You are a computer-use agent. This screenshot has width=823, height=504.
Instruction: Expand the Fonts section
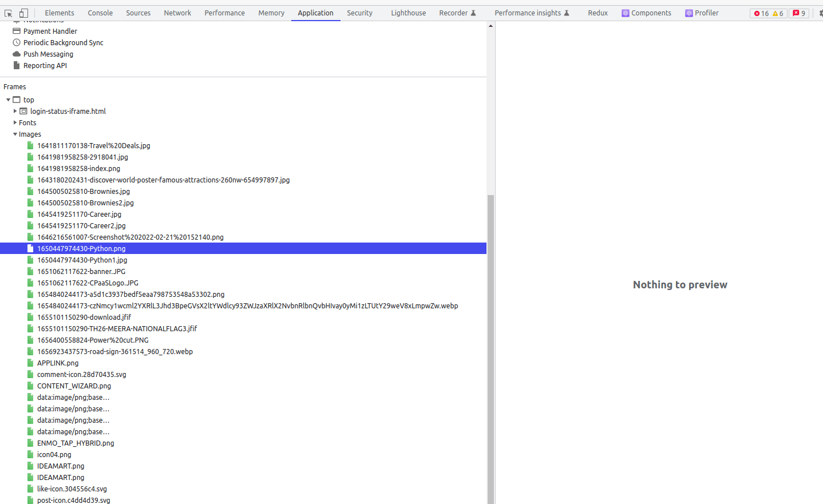coord(15,122)
